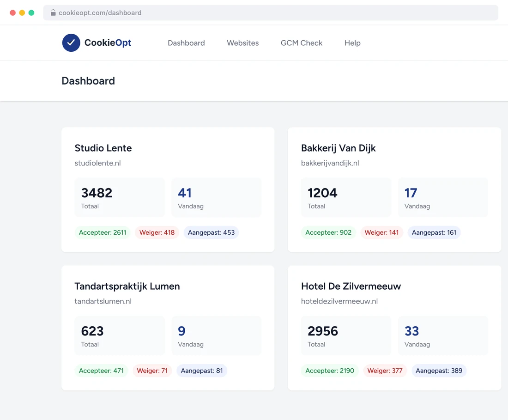Open the Studio Lente card title
The width and height of the screenshot is (508, 420).
point(103,148)
